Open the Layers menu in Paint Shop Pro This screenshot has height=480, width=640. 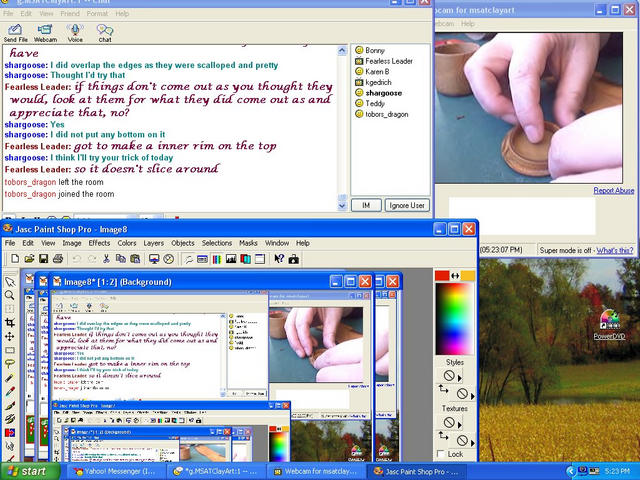tap(153, 243)
